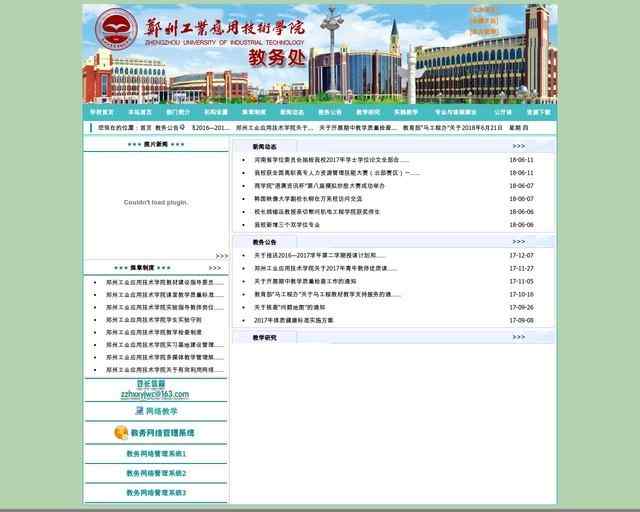The height and width of the screenshot is (512, 640).
Task: Open last regulation about 有效利用网络
Action: [165, 370]
